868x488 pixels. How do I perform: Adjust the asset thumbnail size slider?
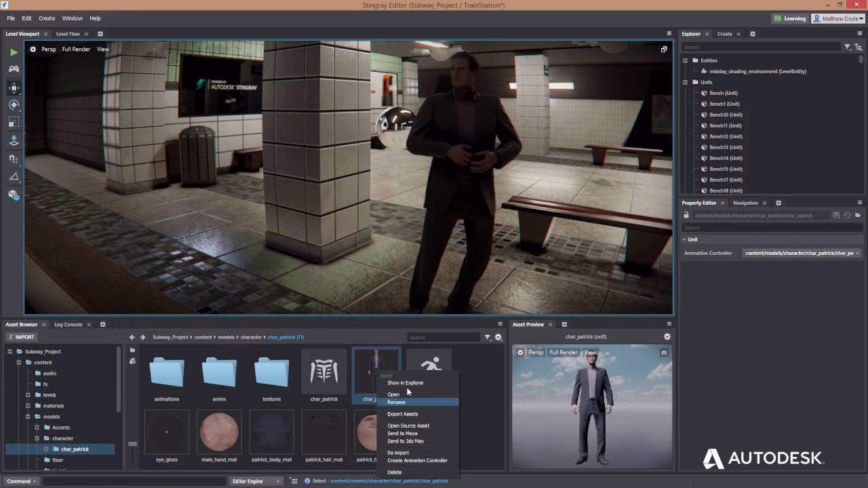click(x=132, y=444)
